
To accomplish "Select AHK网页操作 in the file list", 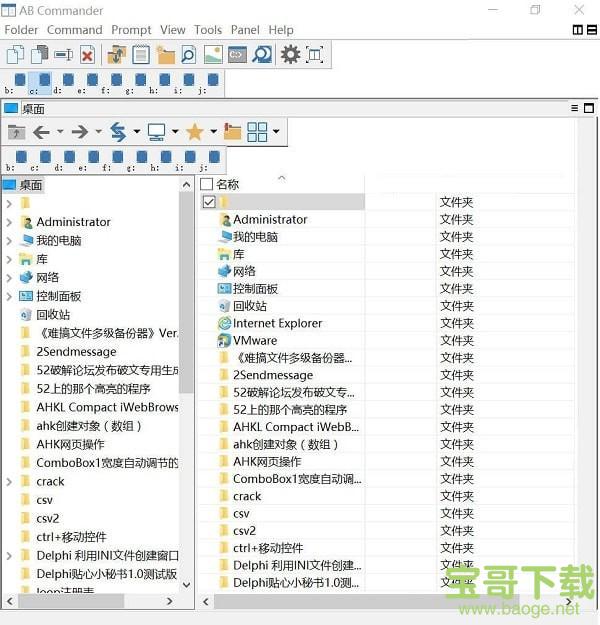I will point(267,462).
